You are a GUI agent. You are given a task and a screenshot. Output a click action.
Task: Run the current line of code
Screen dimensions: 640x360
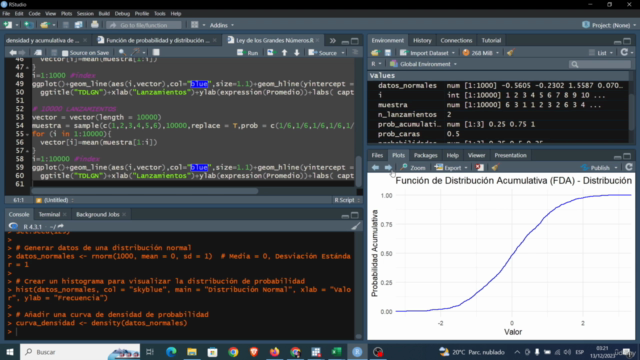pyautogui.click(x=248, y=53)
